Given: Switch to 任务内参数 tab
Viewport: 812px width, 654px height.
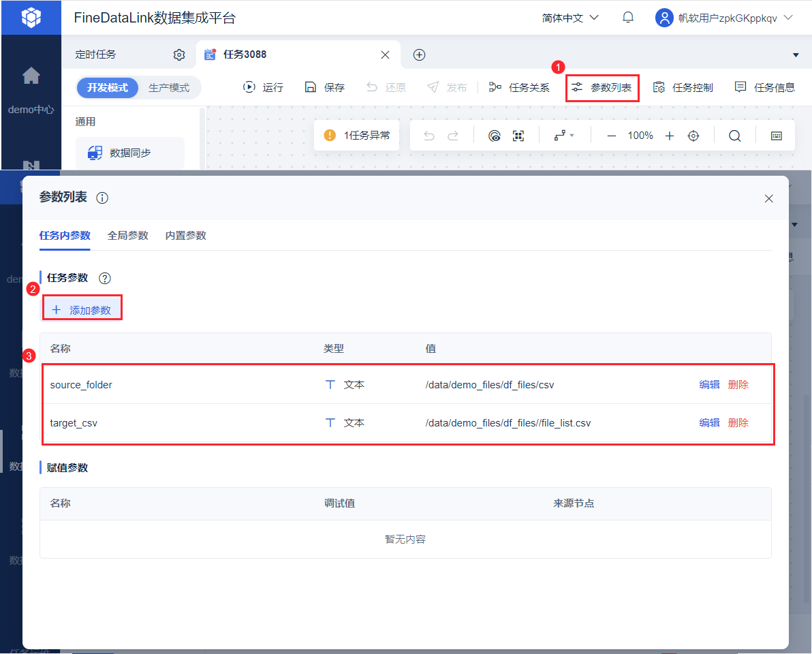Looking at the screenshot, I should (x=65, y=236).
